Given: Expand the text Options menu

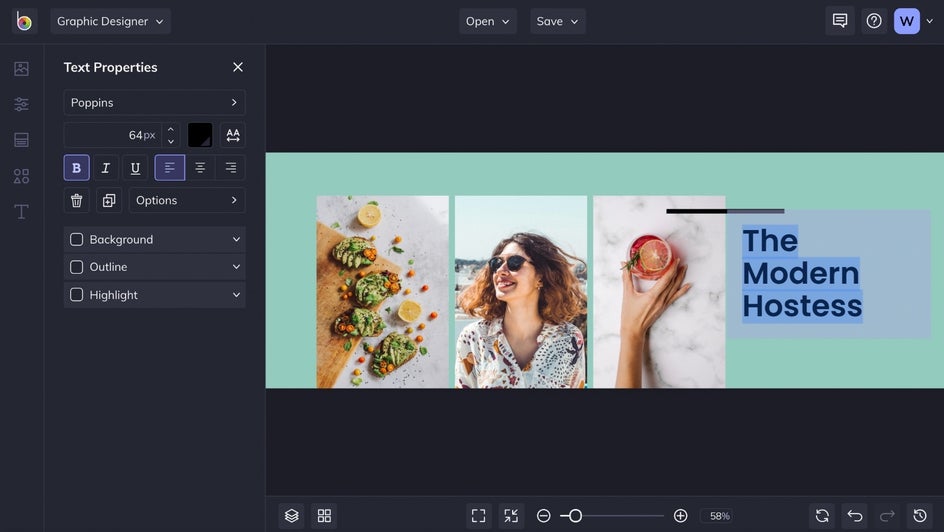Looking at the screenshot, I should (x=187, y=200).
